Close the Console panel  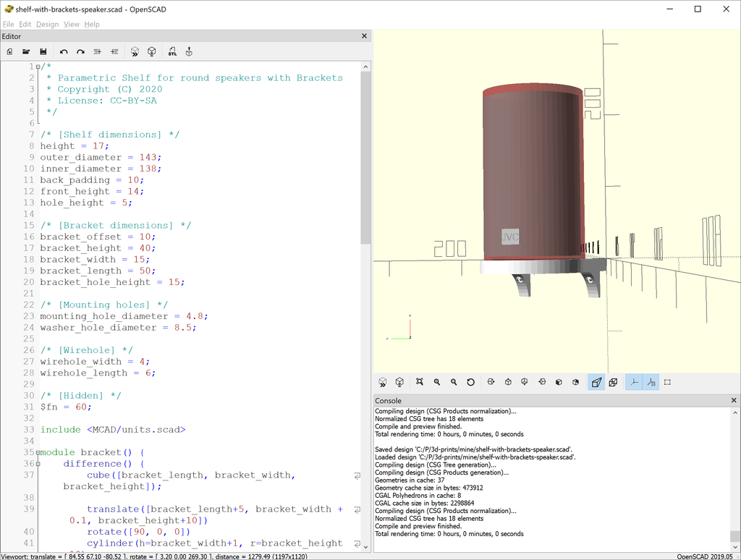(x=734, y=400)
